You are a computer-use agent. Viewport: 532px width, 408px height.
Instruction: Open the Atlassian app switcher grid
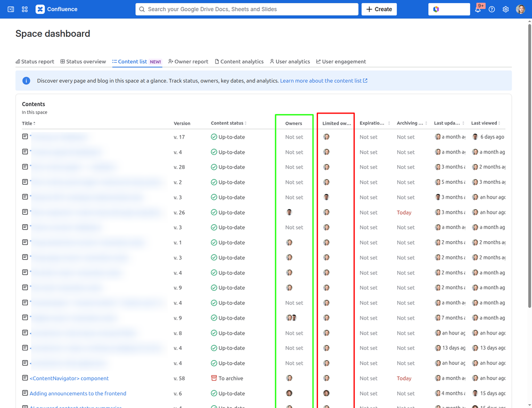[x=24, y=9]
